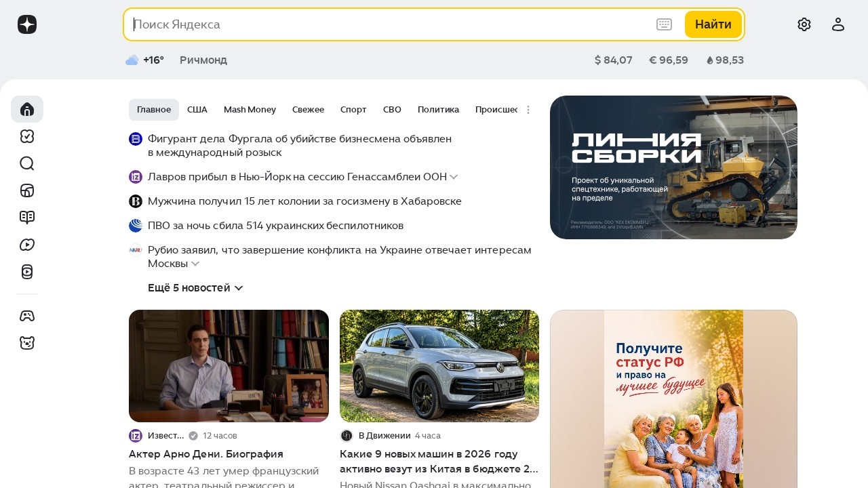
Task: Open the bear face icon in sidebar
Action: point(27,343)
